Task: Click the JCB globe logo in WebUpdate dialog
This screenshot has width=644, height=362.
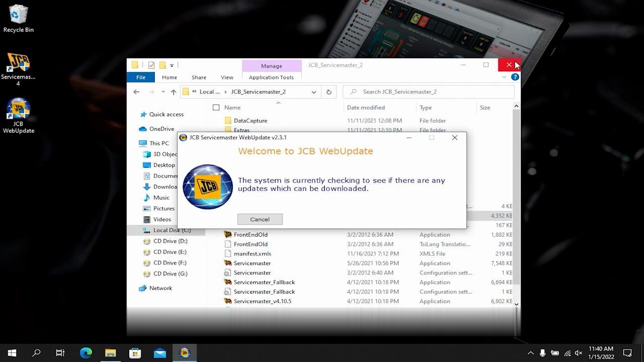Action: tap(208, 187)
